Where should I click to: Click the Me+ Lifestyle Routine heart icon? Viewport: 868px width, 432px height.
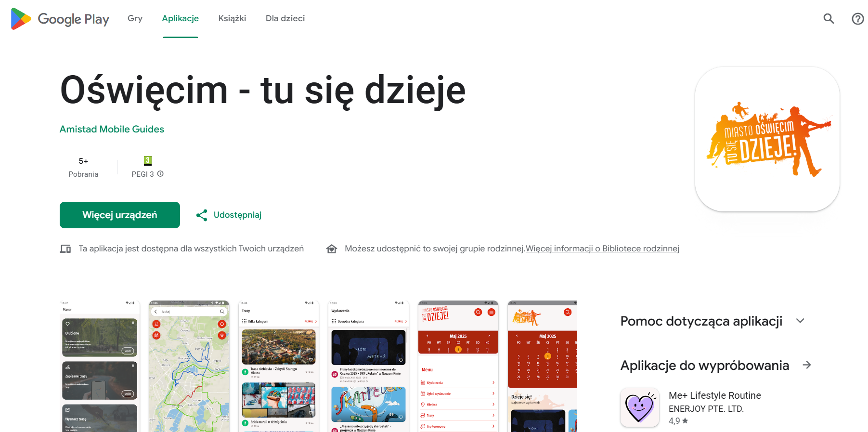(640, 407)
